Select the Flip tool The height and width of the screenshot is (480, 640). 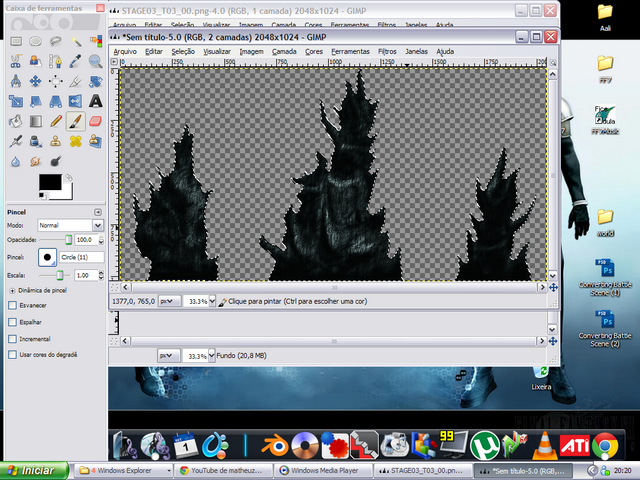(76, 101)
